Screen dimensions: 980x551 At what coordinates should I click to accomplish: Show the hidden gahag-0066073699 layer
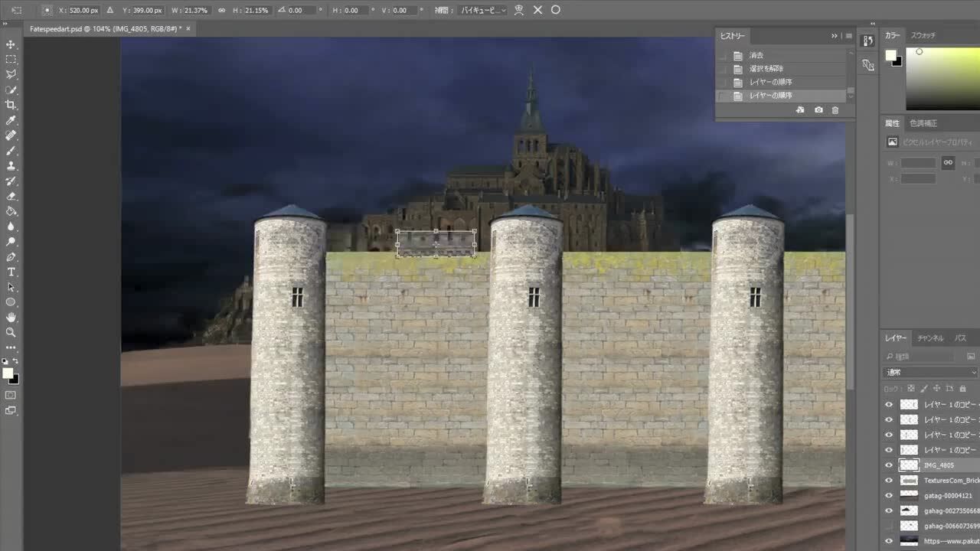(x=889, y=526)
